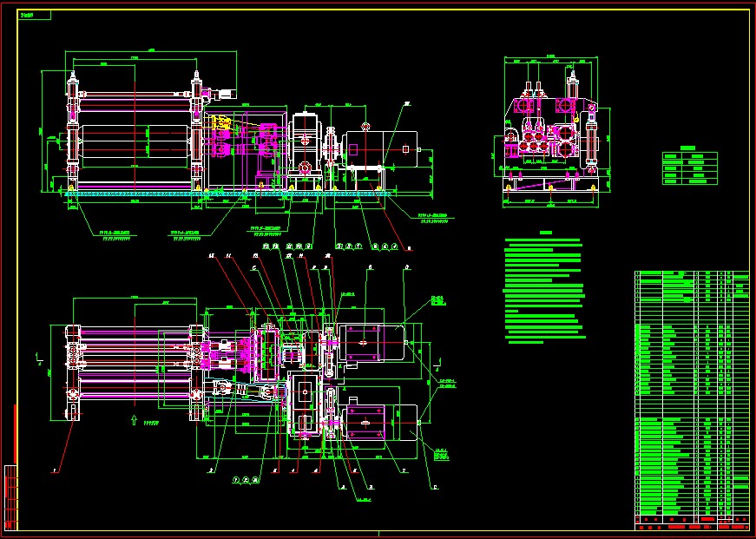This screenshot has height=539, width=756.
Task: Click the green technical notes text block
Action: pyautogui.click(x=544, y=290)
